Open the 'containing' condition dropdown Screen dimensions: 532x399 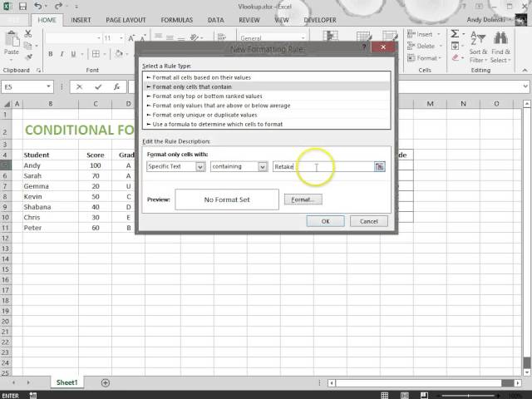coord(263,166)
